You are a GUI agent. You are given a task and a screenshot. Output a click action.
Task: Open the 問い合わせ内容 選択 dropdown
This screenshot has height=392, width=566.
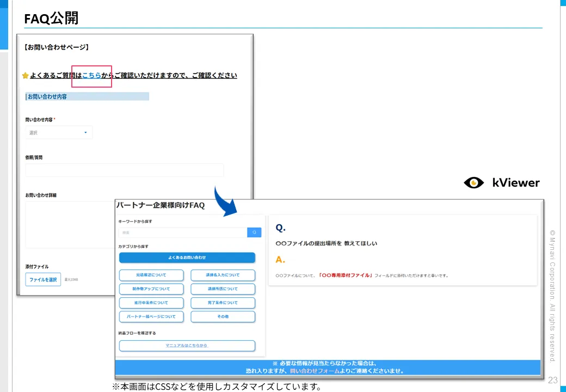click(59, 132)
